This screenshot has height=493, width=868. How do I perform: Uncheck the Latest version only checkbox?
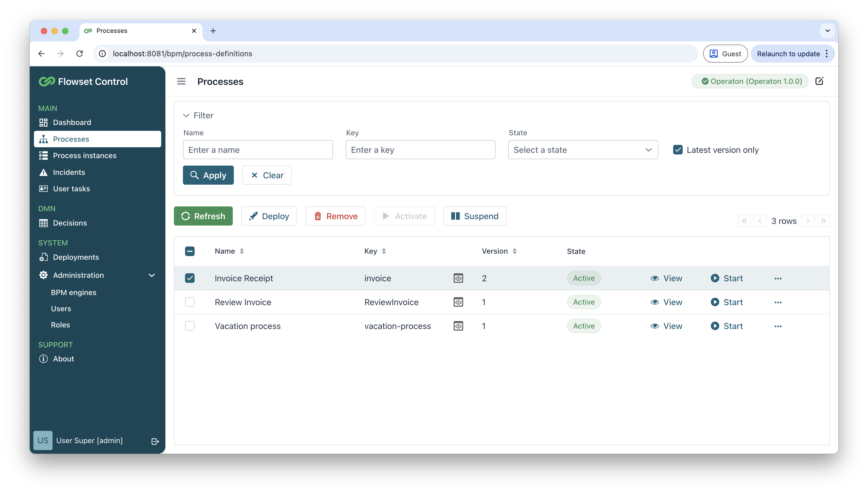678,150
